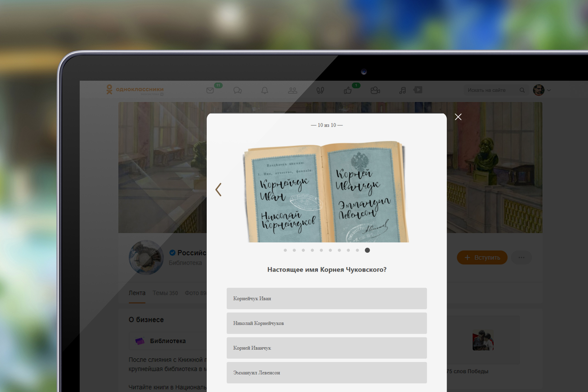Jump to ninth quiz slide dot
Viewport: 588px width, 392px height.
(357, 250)
